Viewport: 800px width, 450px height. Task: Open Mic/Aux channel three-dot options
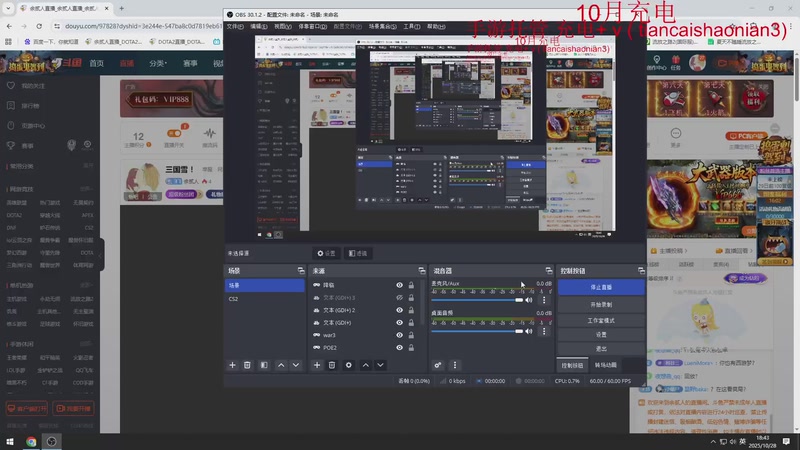544,300
